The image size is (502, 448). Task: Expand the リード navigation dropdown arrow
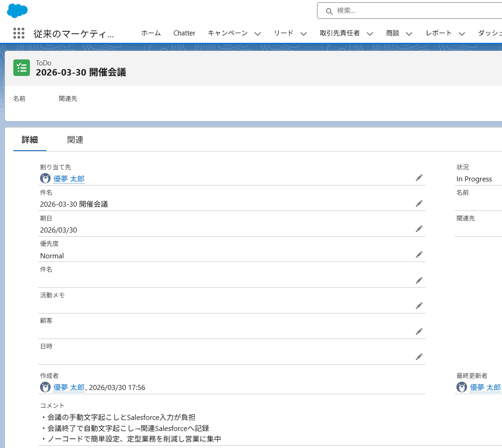(304, 34)
